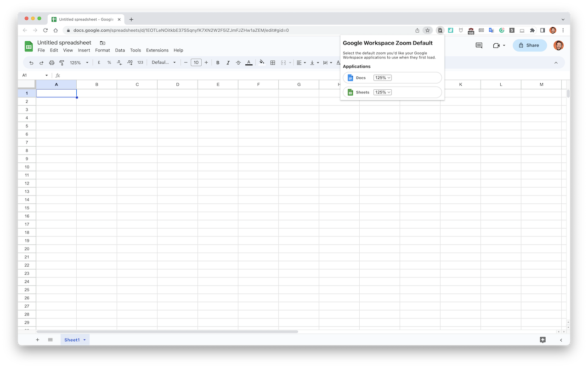Open cell borders tool
Image resolution: width=588 pixels, height=368 pixels.
(x=273, y=63)
